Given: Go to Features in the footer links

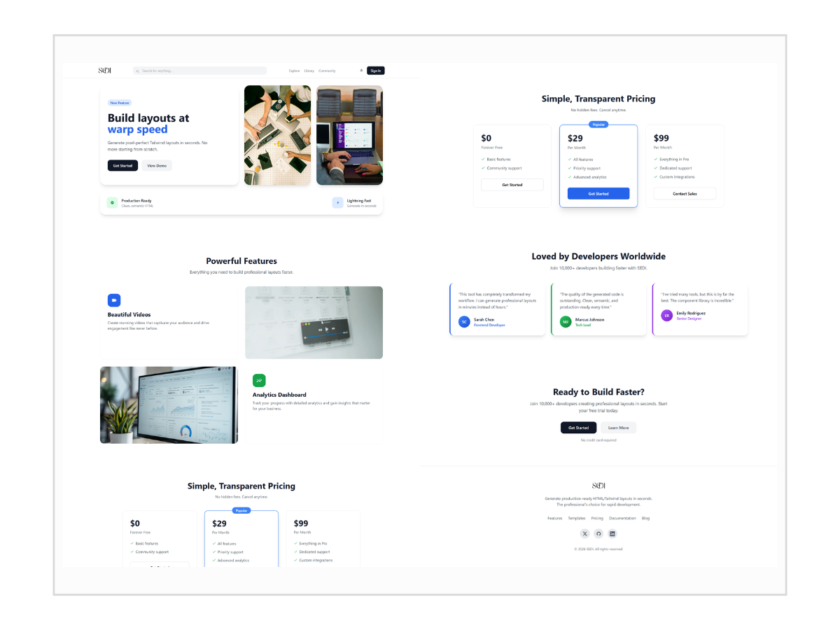Looking at the screenshot, I should 554,519.
